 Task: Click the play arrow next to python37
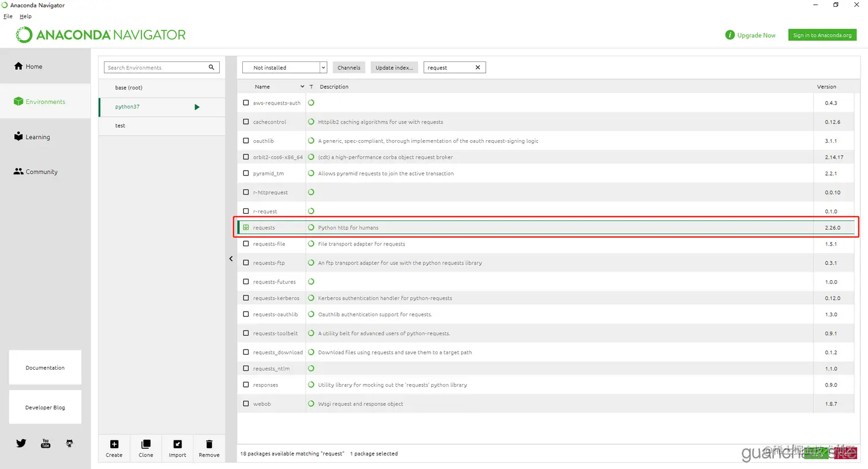tap(197, 107)
